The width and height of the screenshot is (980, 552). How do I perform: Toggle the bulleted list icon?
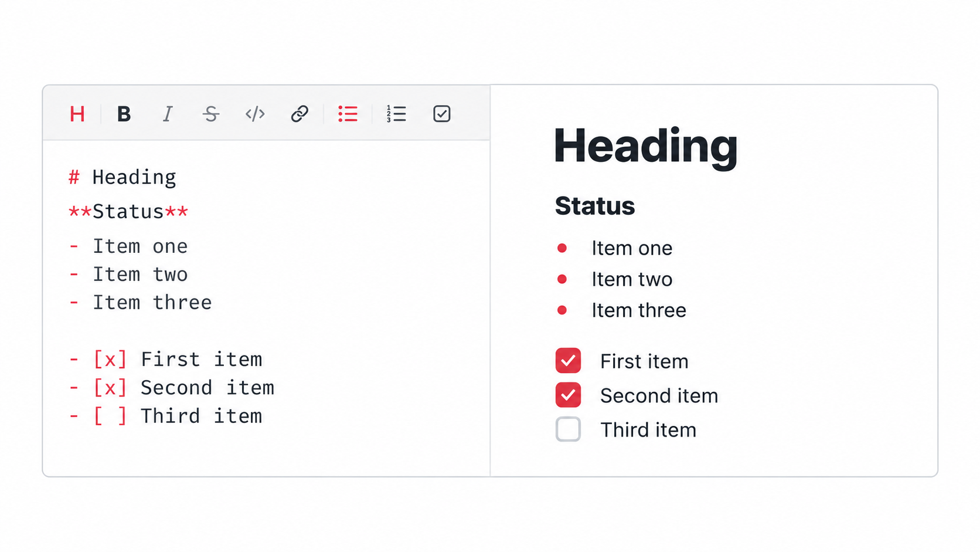pyautogui.click(x=348, y=114)
